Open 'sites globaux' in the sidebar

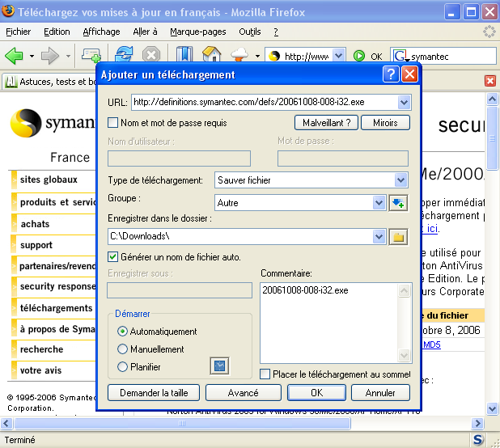[49, 180]
